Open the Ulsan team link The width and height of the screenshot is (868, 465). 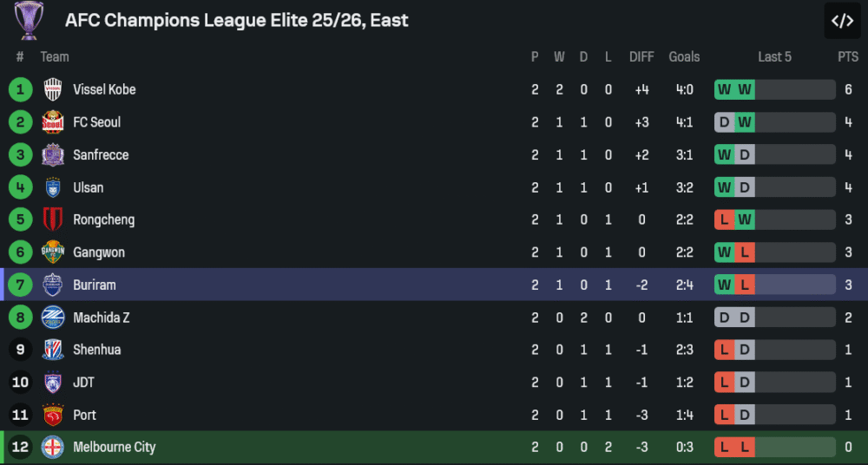coord(88,187)
